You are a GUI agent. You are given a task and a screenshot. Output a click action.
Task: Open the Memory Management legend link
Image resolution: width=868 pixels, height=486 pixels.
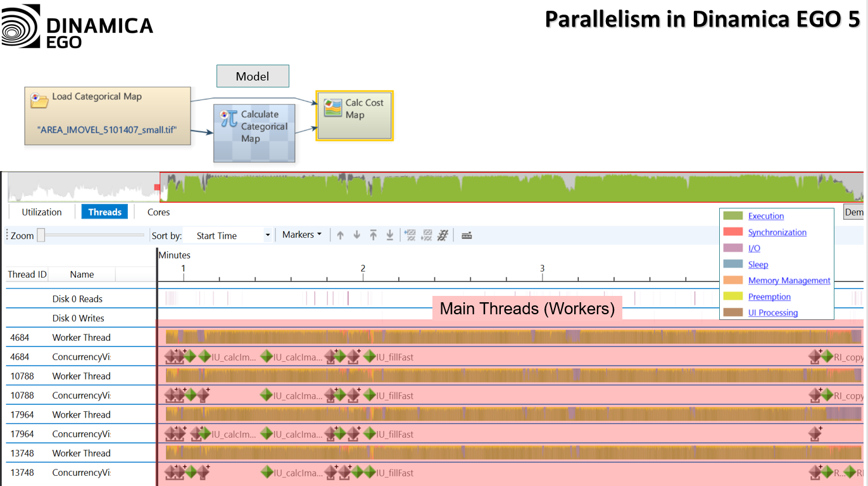tap(789, 281)
